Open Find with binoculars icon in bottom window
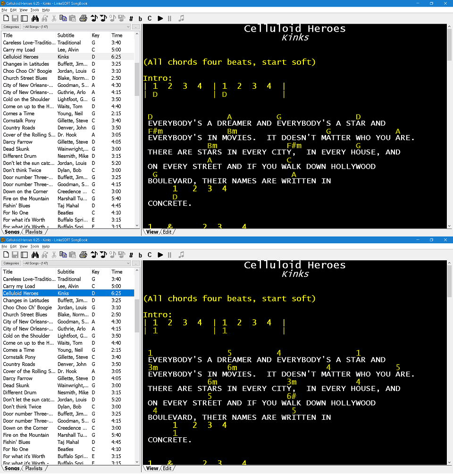The image size is (453, 476). point(35,255)
